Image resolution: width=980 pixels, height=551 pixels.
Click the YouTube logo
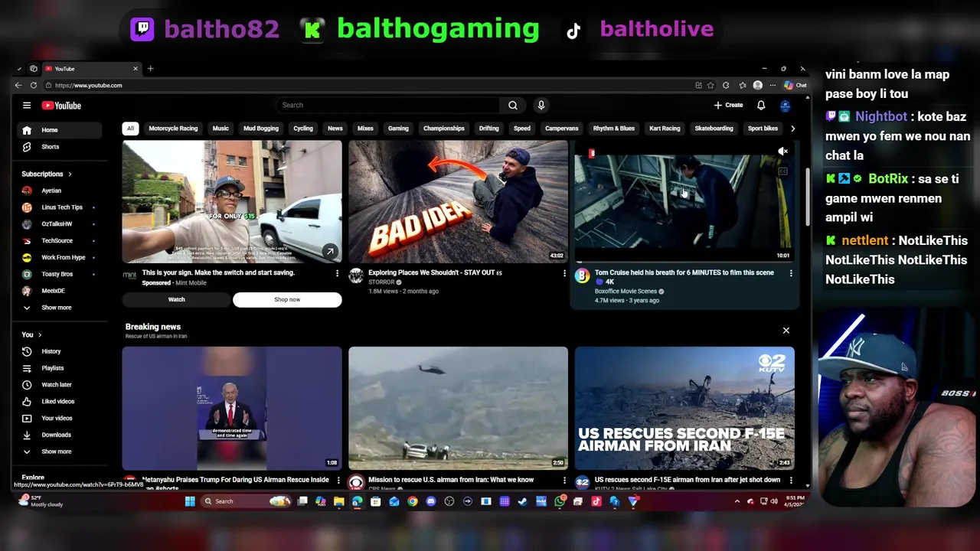coord(61,106)
